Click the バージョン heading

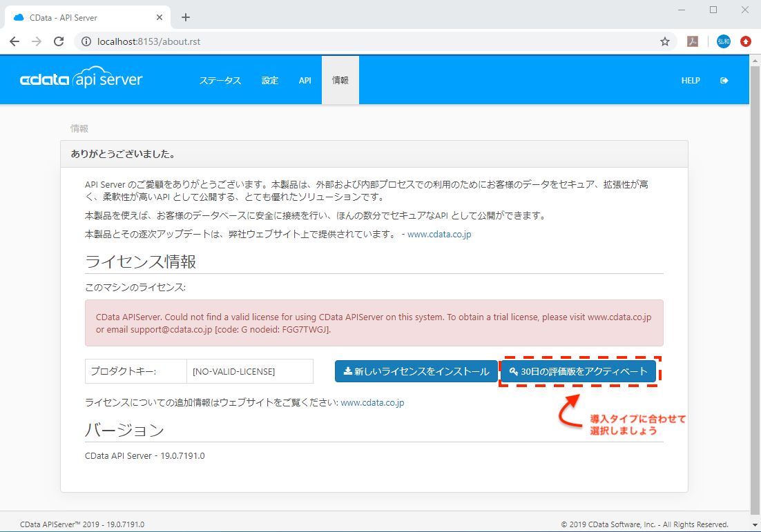[125, 430]
